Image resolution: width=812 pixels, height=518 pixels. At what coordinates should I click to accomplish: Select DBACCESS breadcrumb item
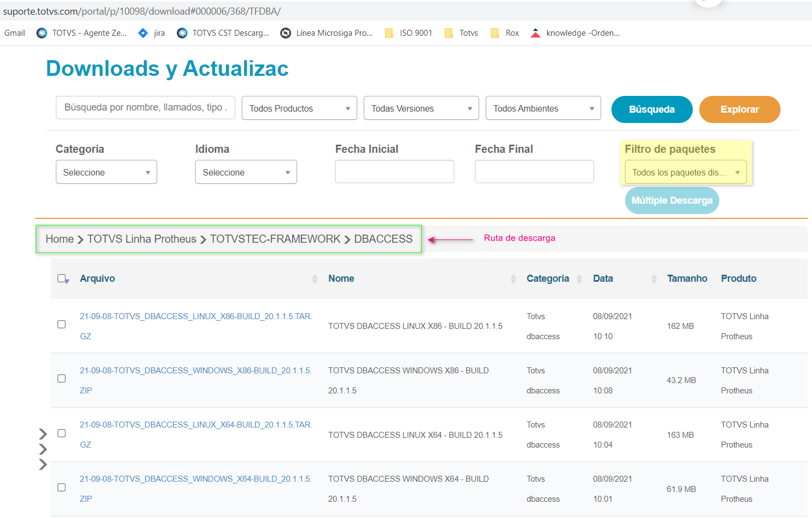tap(383, 239)
